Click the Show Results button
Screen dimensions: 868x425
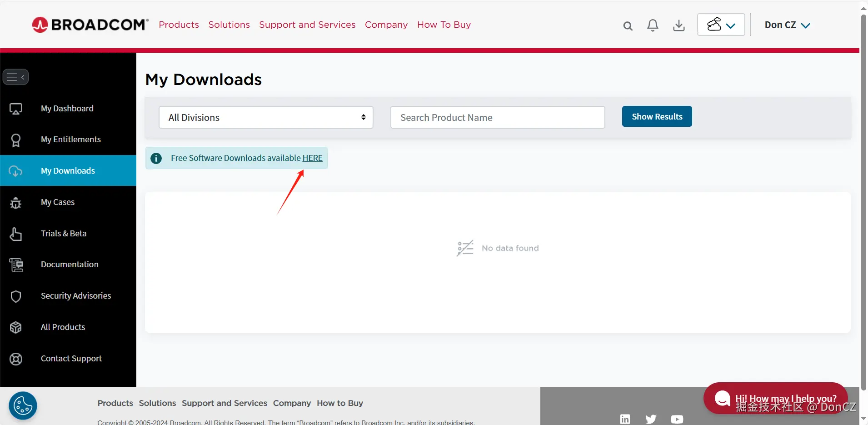point(657,116)
